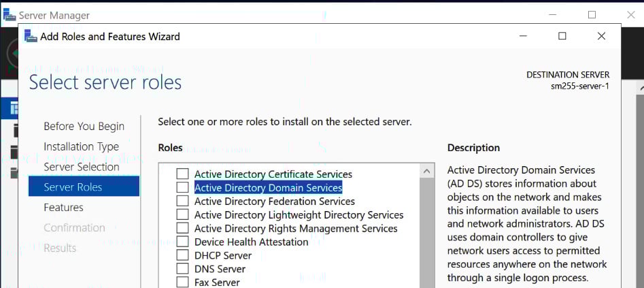Select the Fax Server label
The height and width of the screenshot is (288, 644).
tap(217, 283)
